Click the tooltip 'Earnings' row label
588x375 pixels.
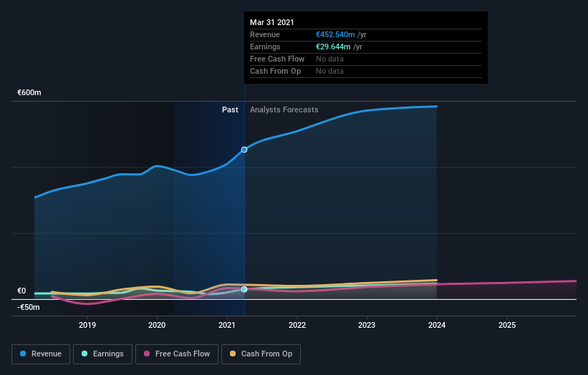pos(265,47)
